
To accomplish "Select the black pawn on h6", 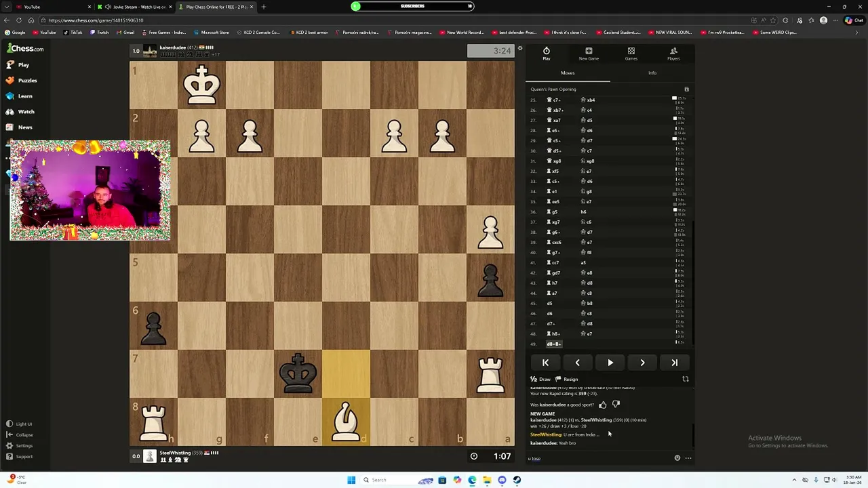I will 153,325.
